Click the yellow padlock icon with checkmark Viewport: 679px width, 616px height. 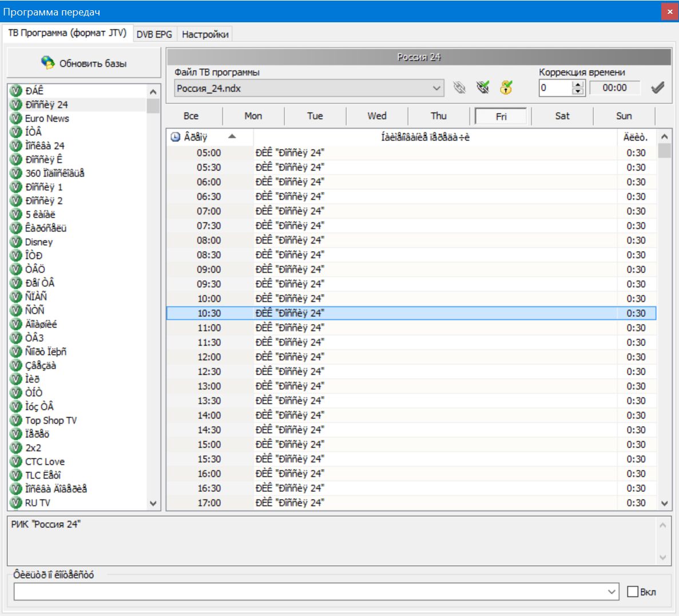tap(506, 88)
